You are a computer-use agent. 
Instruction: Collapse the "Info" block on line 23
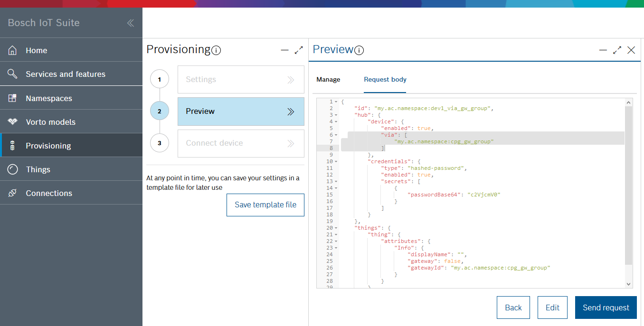tap(336, 248)
